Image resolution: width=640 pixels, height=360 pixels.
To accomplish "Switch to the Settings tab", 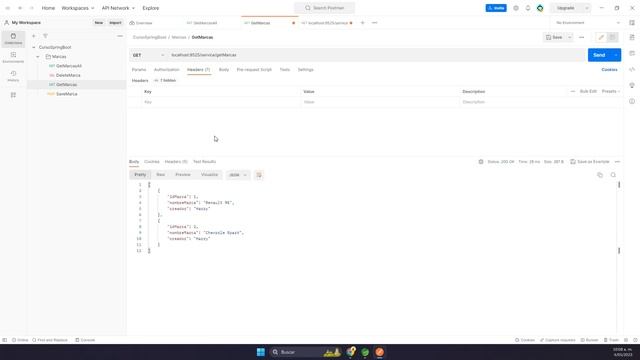I will coord(305,70).
